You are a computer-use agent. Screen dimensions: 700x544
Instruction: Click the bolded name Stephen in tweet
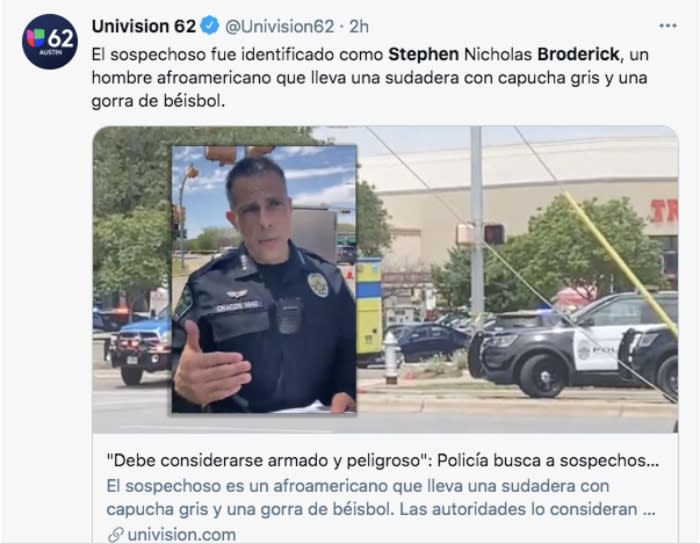[423, 54]
